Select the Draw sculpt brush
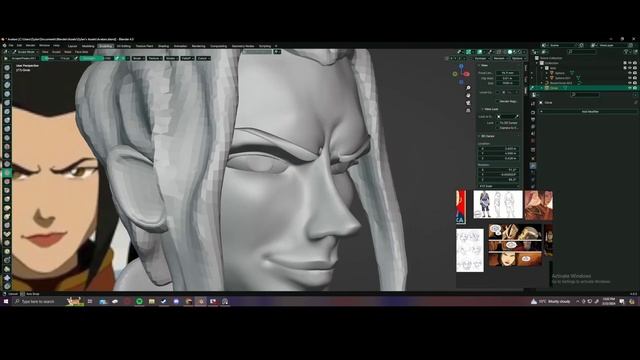The height and width of the screenshot is (360, 640). click(x=7, y=68)
